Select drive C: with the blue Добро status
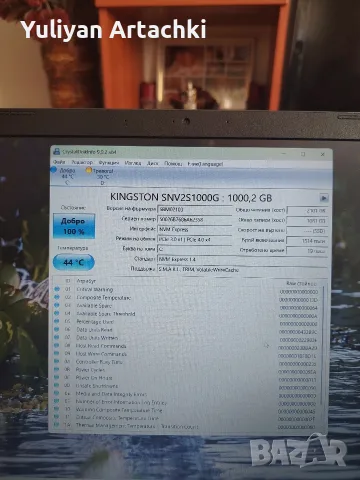The height and width of the screenshot is (480, 360). [64, 176]
